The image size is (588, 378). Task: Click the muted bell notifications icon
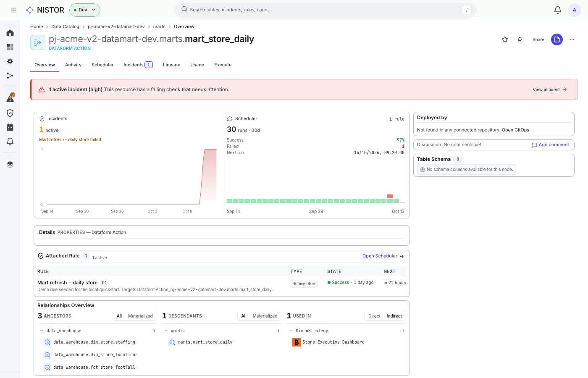(x=520, y=39)
